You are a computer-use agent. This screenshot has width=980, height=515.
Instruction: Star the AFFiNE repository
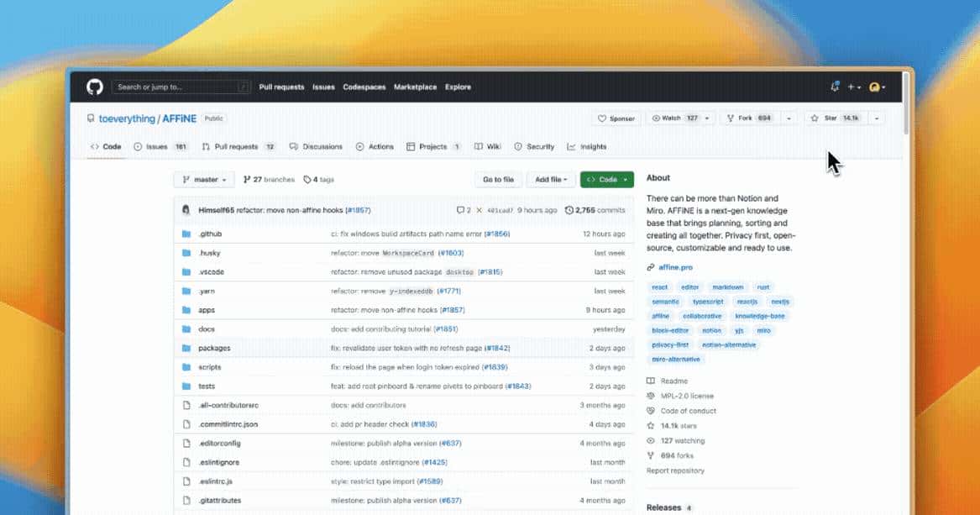click(835, 118)
